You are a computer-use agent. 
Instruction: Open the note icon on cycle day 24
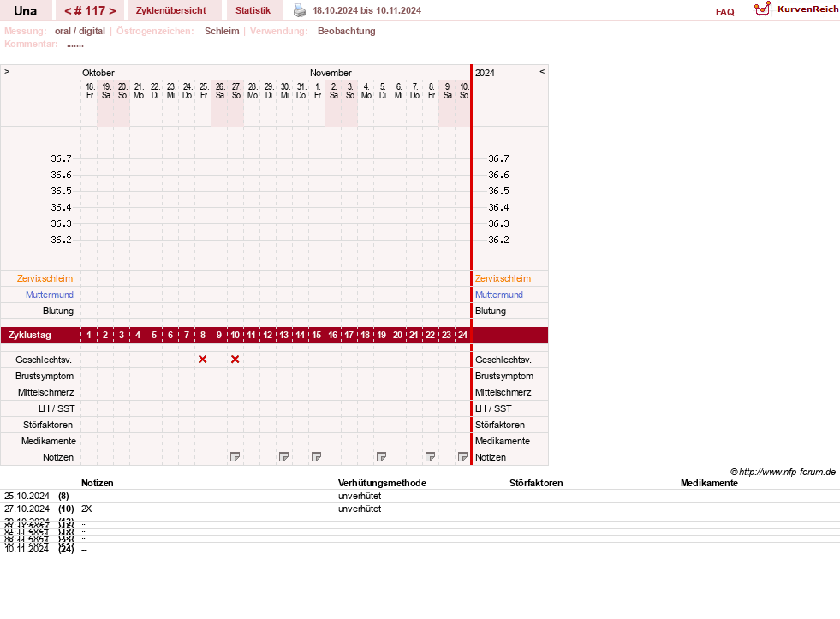coord(463,456)
